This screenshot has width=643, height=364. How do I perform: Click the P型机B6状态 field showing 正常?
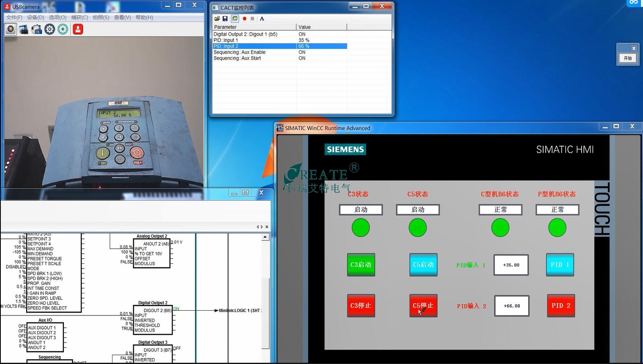557,209
